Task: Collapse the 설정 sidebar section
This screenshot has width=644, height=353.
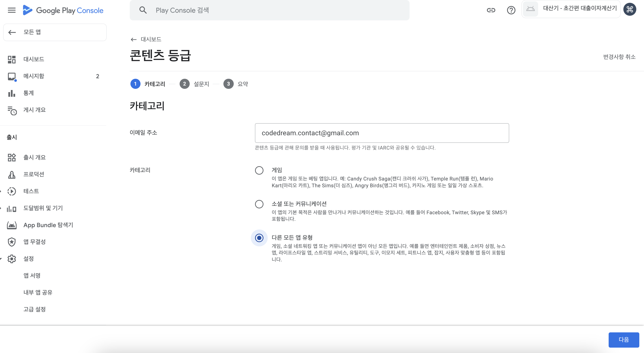Action: 1,259
